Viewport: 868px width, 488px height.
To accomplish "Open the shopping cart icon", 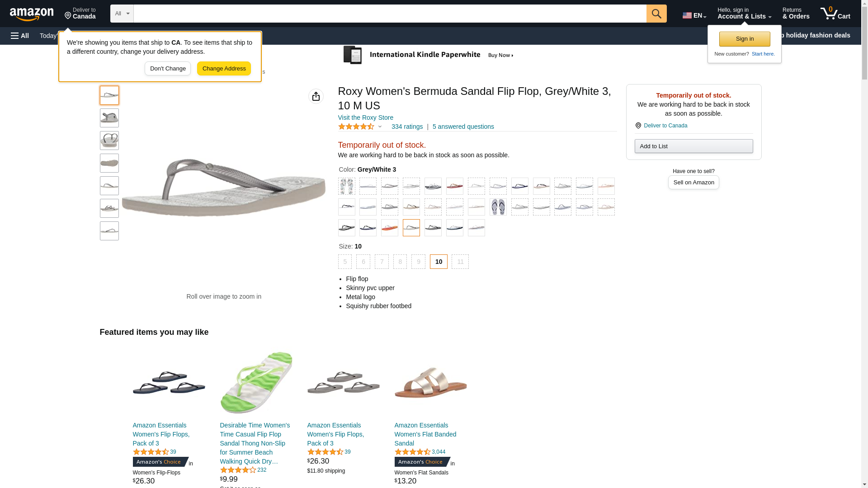I will 835,14.
